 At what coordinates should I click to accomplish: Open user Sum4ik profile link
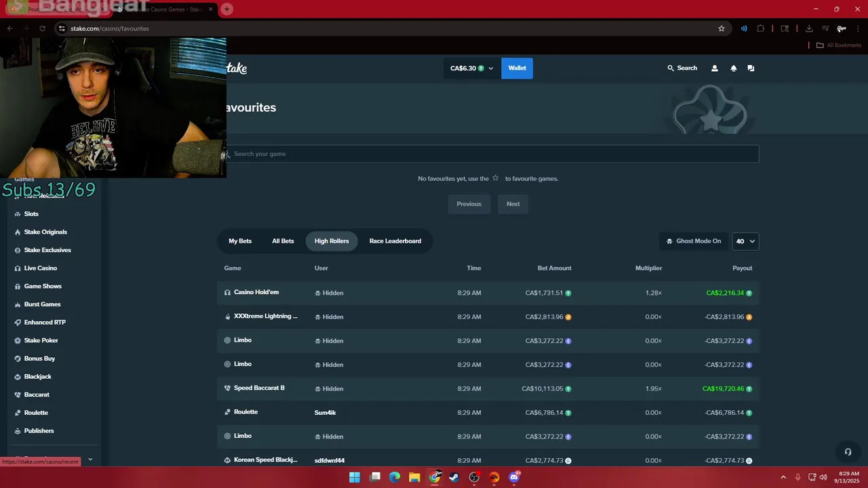[325, 413]
